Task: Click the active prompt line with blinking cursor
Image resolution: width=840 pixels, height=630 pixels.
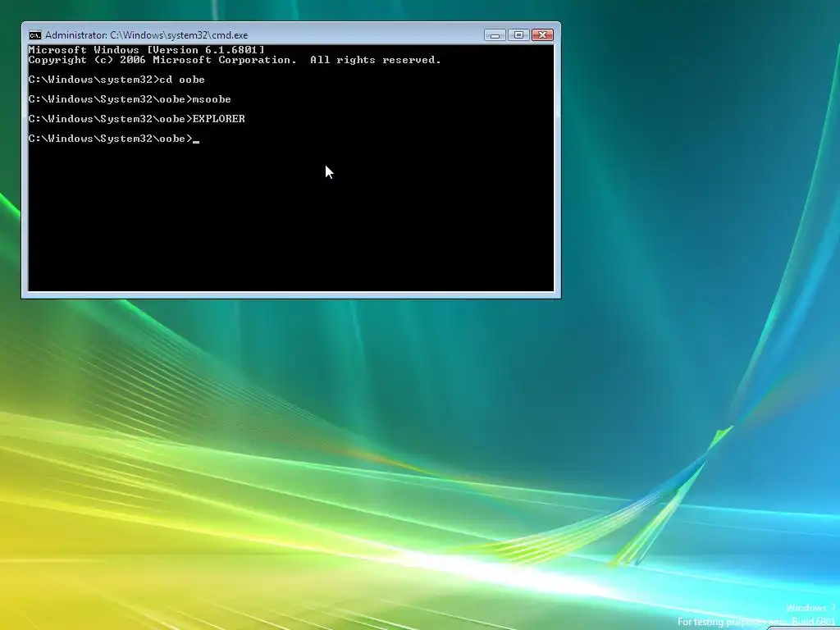Action: pyautogui.click(x=113, y=139)
